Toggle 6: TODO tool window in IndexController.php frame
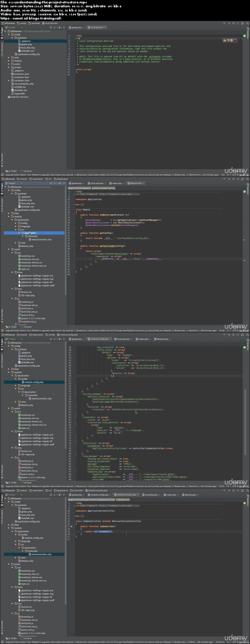Viewport: 250px width, 644px height. pos(11,638)
